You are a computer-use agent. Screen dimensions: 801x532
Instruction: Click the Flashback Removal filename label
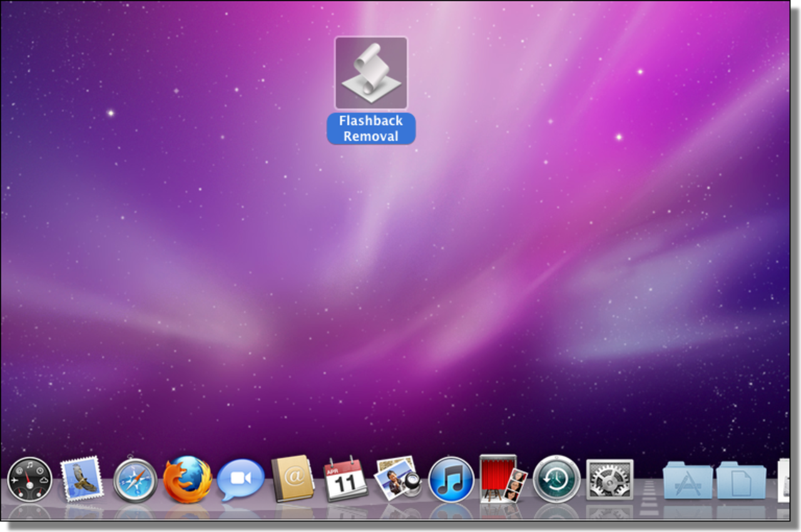click(x=371, y=128)
